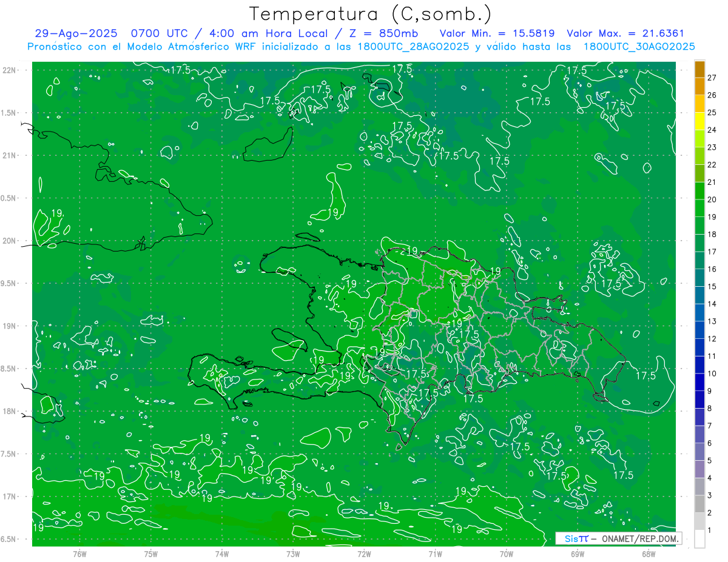Image resolution: width=728 pixels, height=562 pixels.
Task: Pick the gray legend swatch between 2 and 3
Action: [699, 504]
